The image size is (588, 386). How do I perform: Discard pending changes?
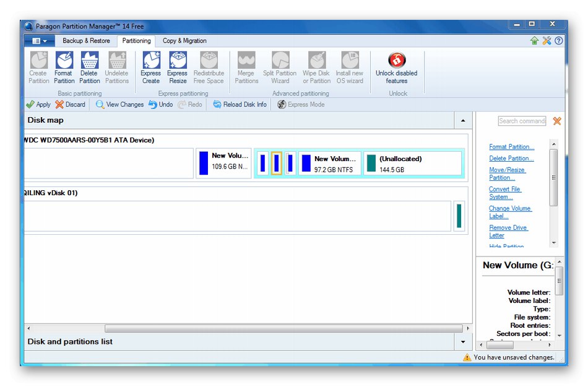(71, 104)
